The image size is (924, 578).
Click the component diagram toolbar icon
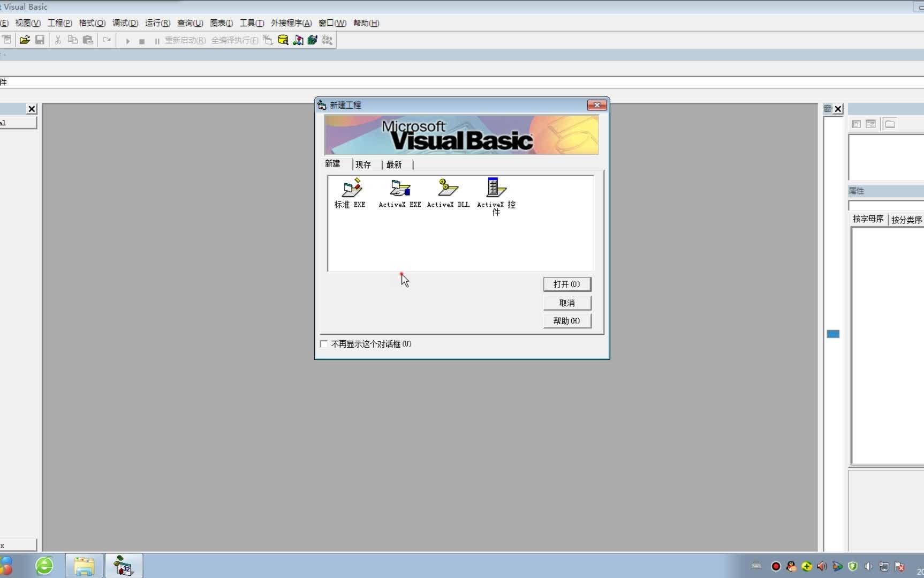point(298,40)
